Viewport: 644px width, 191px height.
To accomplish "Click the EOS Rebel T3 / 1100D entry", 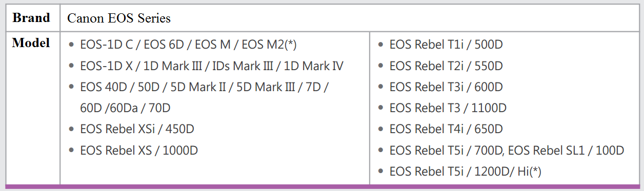I will (x=448, y=109).
